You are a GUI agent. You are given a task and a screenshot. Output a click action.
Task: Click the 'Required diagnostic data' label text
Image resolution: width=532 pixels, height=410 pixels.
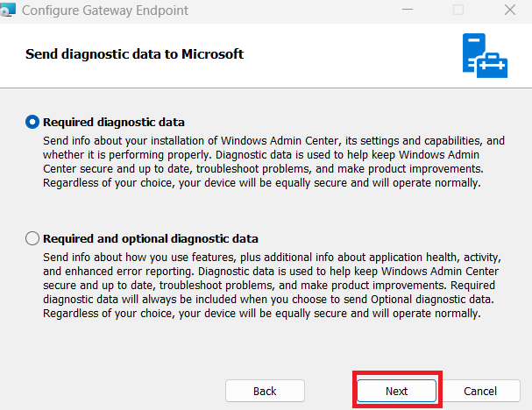tap(114, 122)
